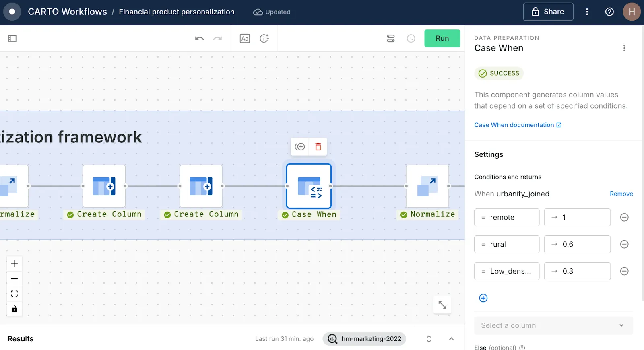Open Case When documentation link
The image size is (644, 350).
518,125
